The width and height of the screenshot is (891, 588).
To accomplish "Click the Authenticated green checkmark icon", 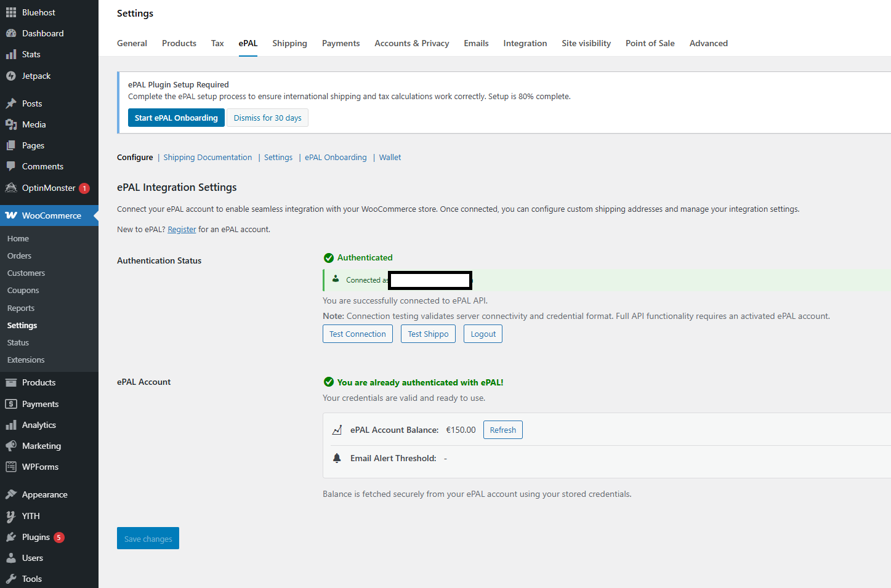I will click(329, 258).
